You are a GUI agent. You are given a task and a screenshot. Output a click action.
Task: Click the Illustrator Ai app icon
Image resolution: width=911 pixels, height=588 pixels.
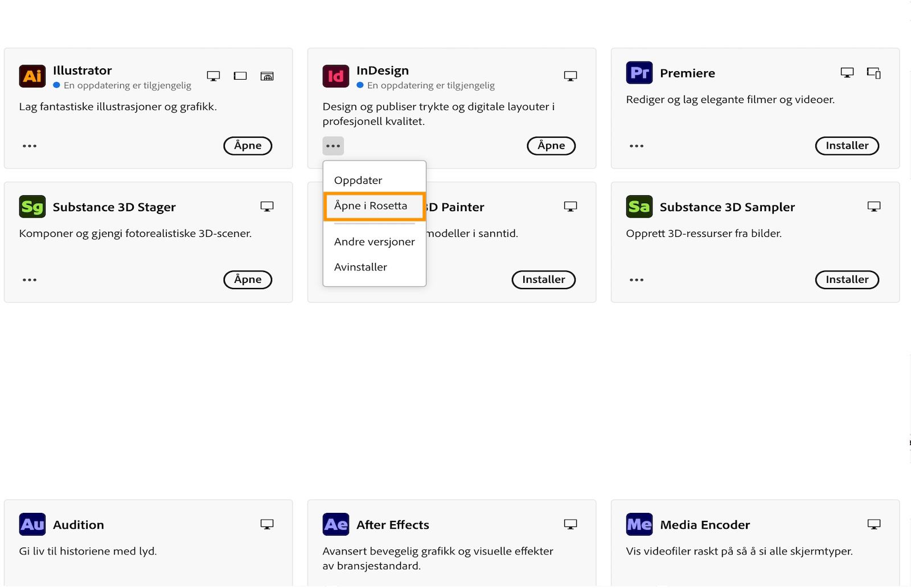[x=32, y=76]
